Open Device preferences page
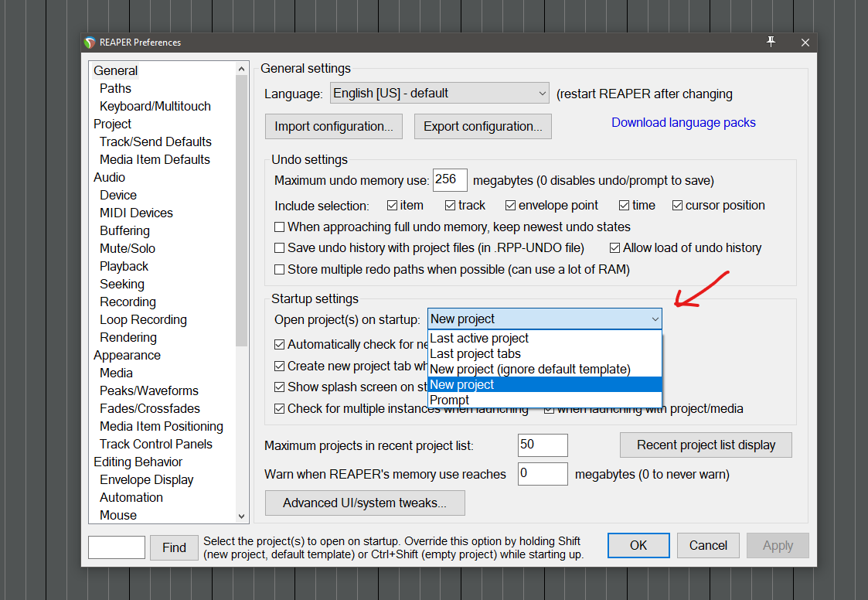The width and height of the screenshot is (868, 600). pyautogui.click(x=118, y=195)
